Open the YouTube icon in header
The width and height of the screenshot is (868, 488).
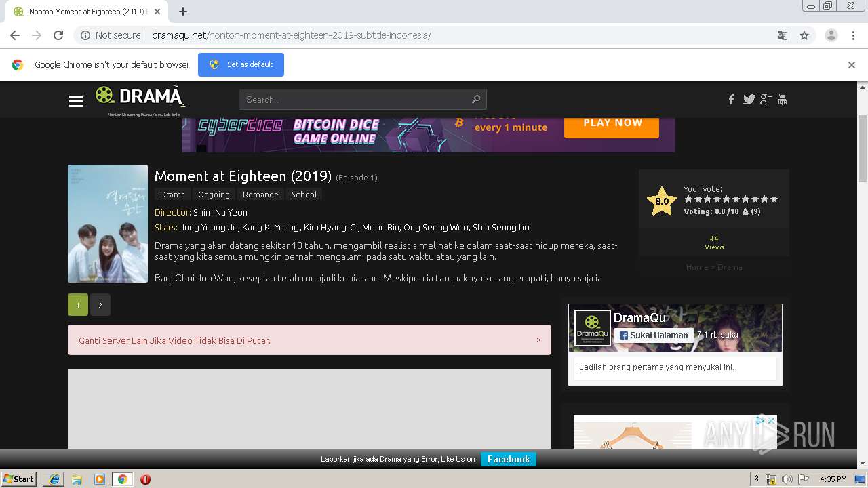click(782, 100)
